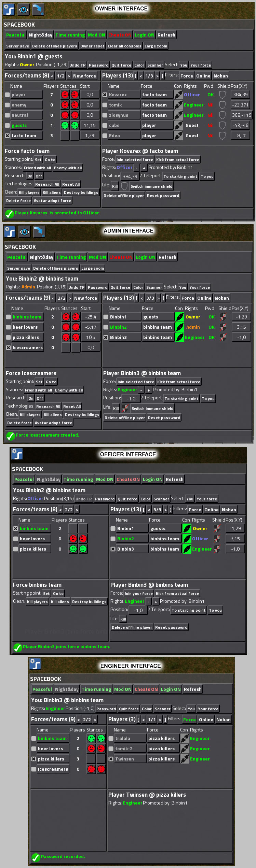Viewport: 256px width, 868px height.
Task: Go to previous players page in Owner Interface
Action: 141,76
